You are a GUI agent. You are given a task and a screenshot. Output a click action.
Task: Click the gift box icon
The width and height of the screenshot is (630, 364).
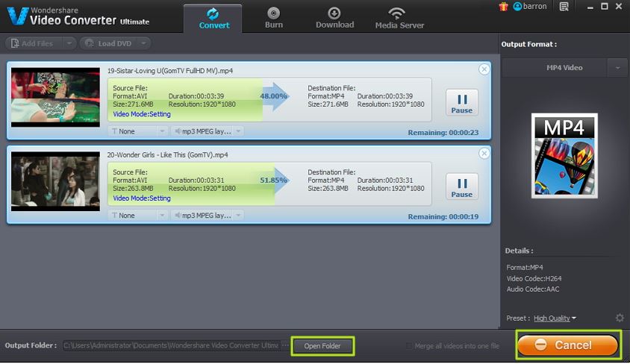[x=503, y=7]
